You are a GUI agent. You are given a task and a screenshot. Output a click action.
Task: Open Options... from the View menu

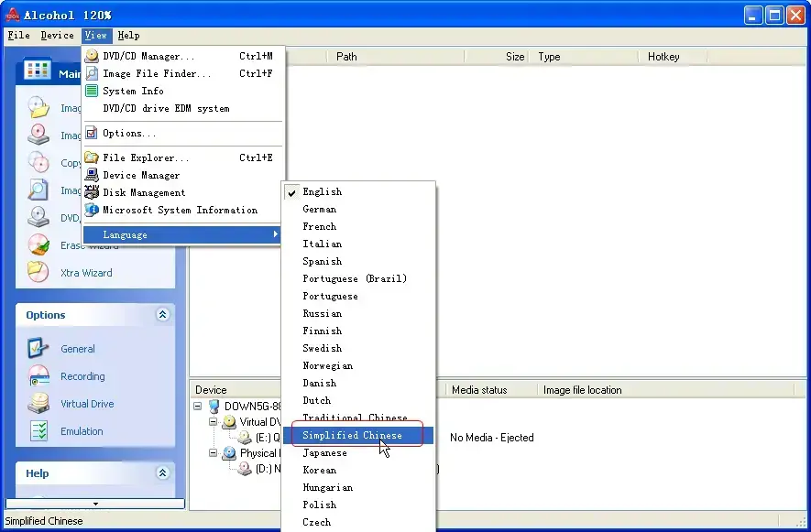pos(183,133)
